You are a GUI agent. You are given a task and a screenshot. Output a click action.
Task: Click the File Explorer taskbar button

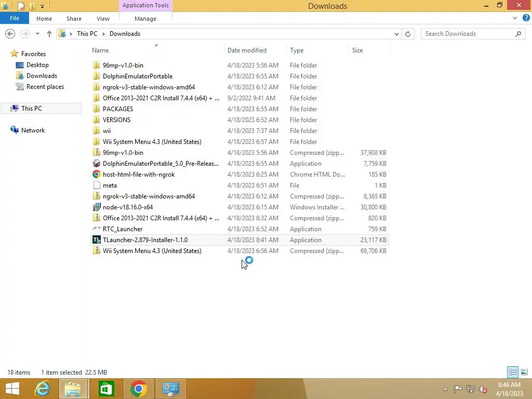point(74,389)
